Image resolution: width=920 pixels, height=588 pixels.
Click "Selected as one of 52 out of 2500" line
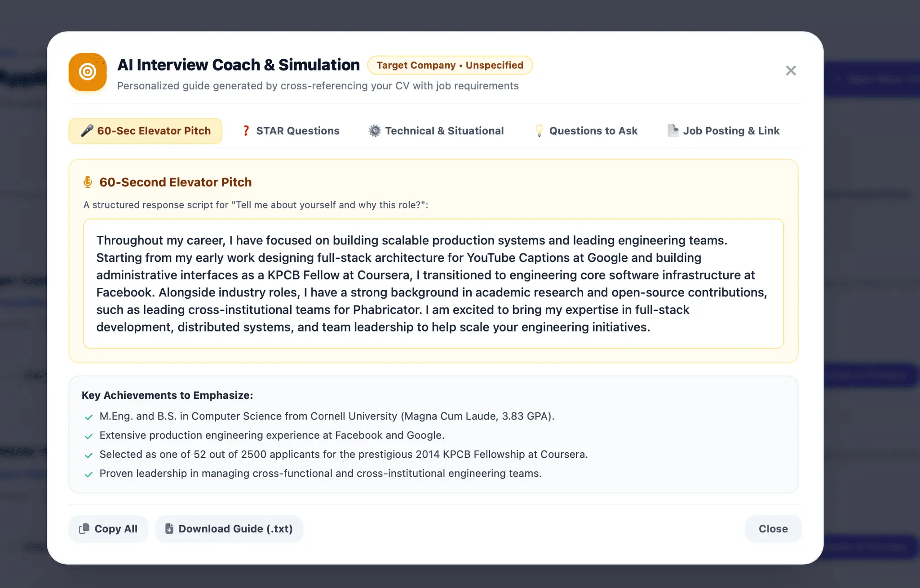[x=344, y=454]
